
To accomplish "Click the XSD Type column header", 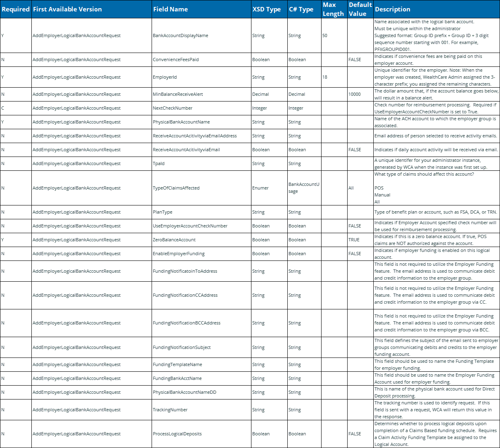I will [x=269, y=9].
